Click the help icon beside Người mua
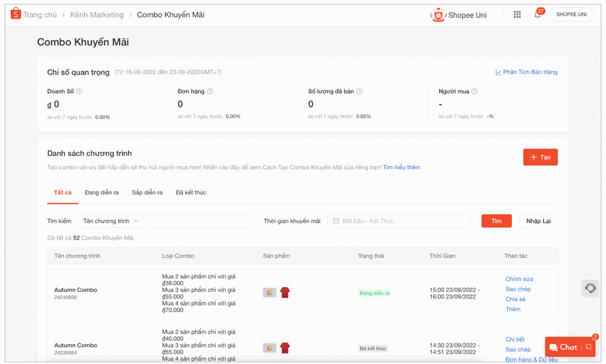 (x=475, y=91)
